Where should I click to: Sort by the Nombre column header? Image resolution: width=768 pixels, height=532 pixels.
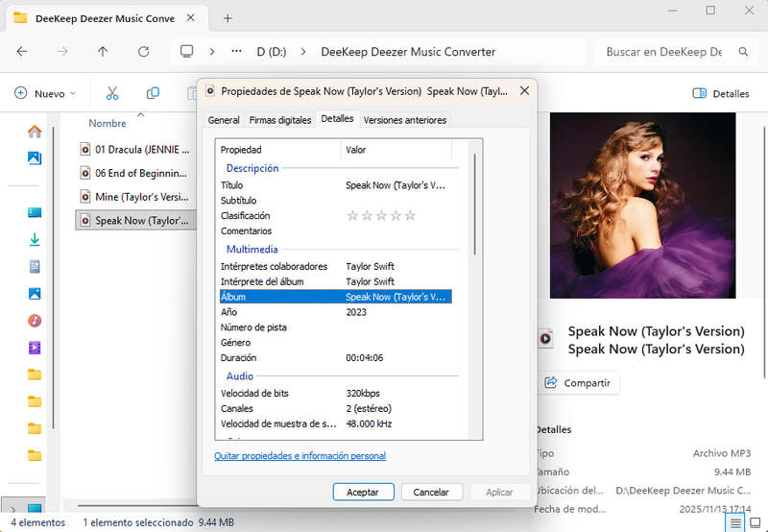[108, 123]
